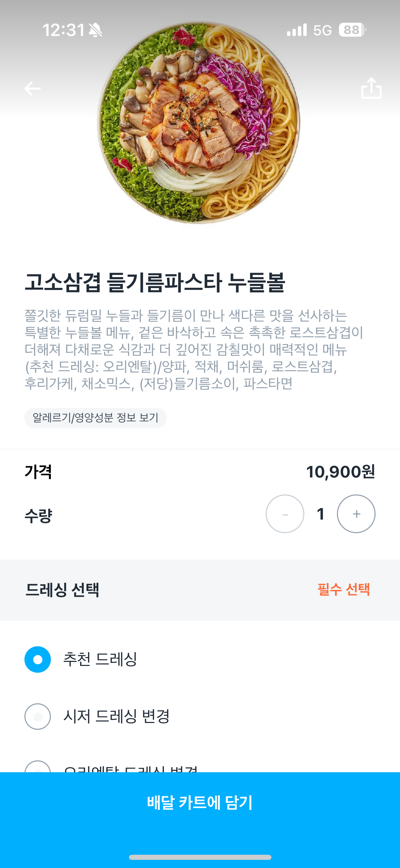Tap the 드레싱 선택 section header

pyautogui.click(x=62, y=590)
